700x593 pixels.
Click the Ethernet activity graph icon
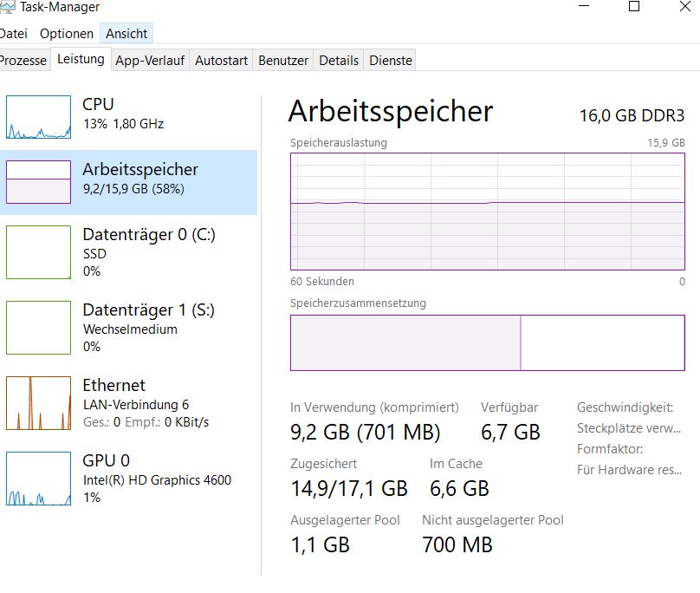(39, 403)
